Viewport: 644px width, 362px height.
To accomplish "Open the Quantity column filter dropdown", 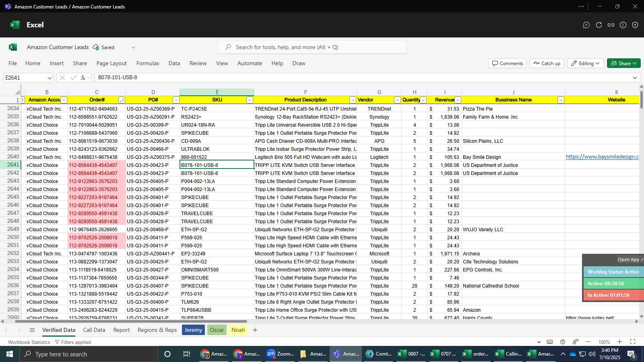I will 423,100.
